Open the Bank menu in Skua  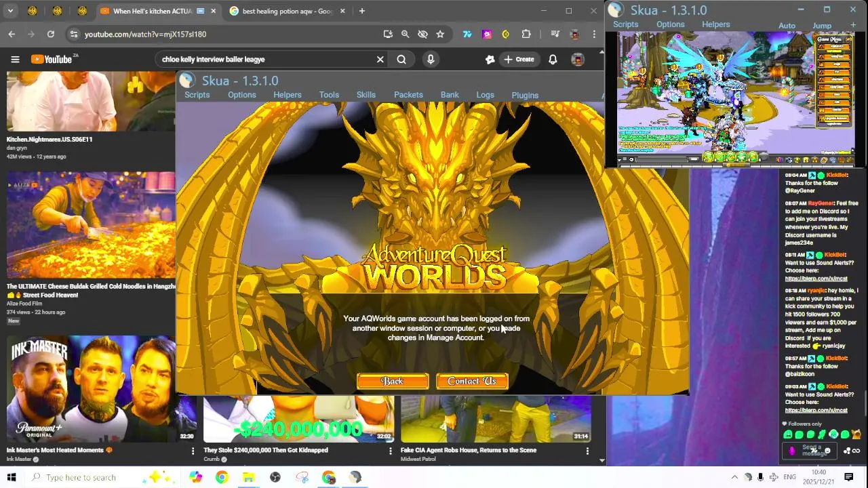450,95
